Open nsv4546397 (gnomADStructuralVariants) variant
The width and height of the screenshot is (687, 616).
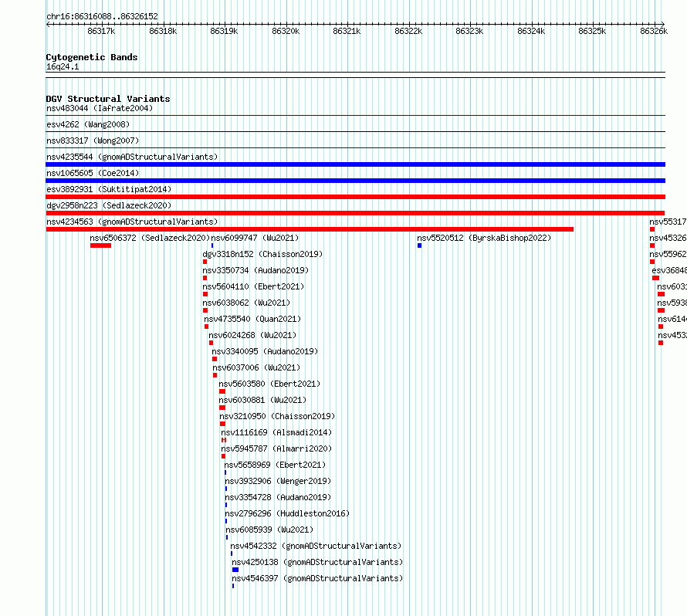(x=317, y=578)
